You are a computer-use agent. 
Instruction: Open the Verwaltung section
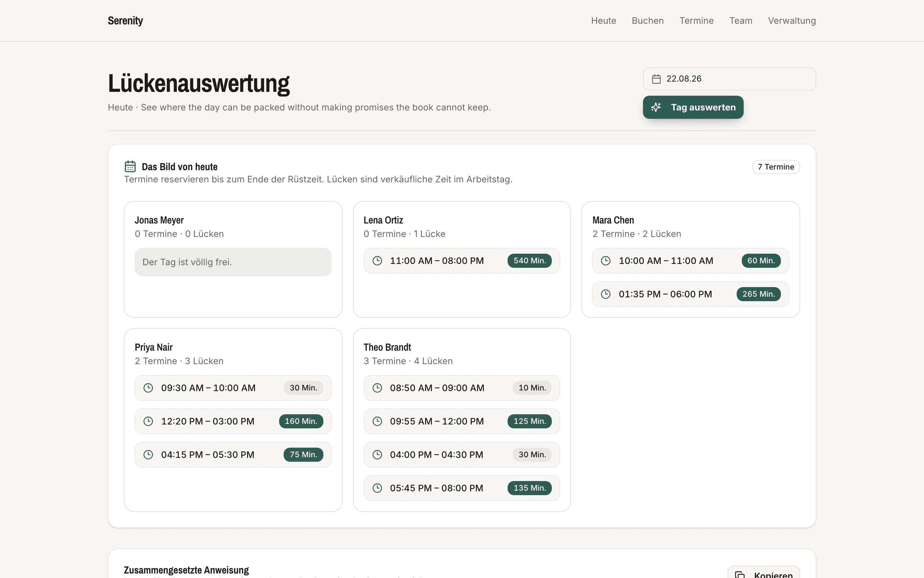pos(792,21)
